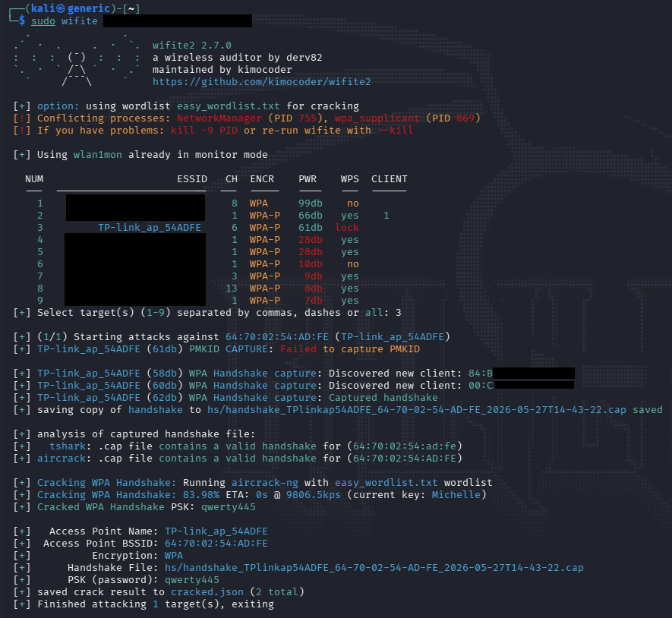
Task: Click the ENCR column header
Action: click(262, 178)
